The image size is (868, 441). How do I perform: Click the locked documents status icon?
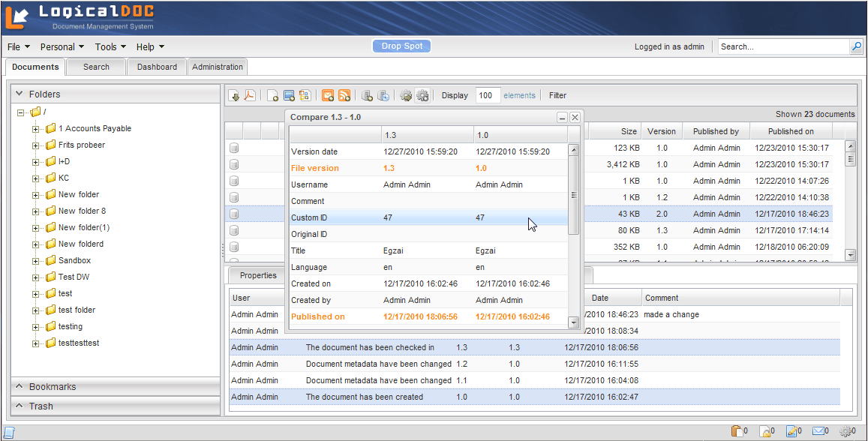pos(764,430)
